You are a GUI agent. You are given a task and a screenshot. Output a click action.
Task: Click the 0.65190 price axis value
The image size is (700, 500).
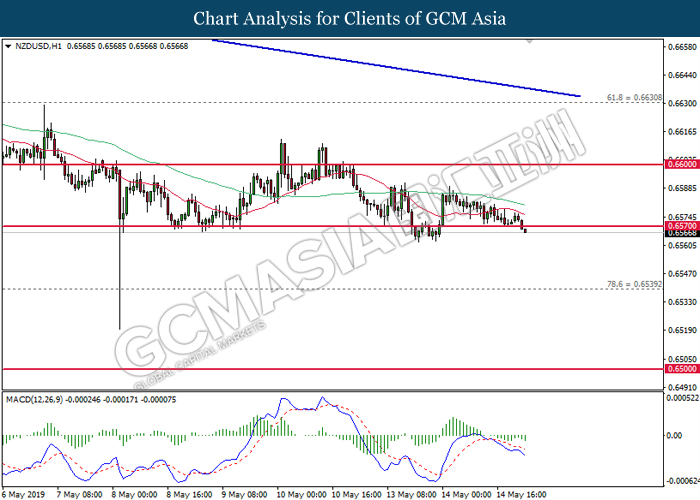click(x=682, y=330)
